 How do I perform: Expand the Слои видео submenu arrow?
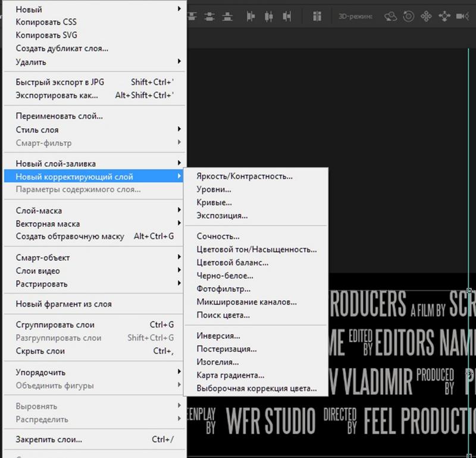179,270
